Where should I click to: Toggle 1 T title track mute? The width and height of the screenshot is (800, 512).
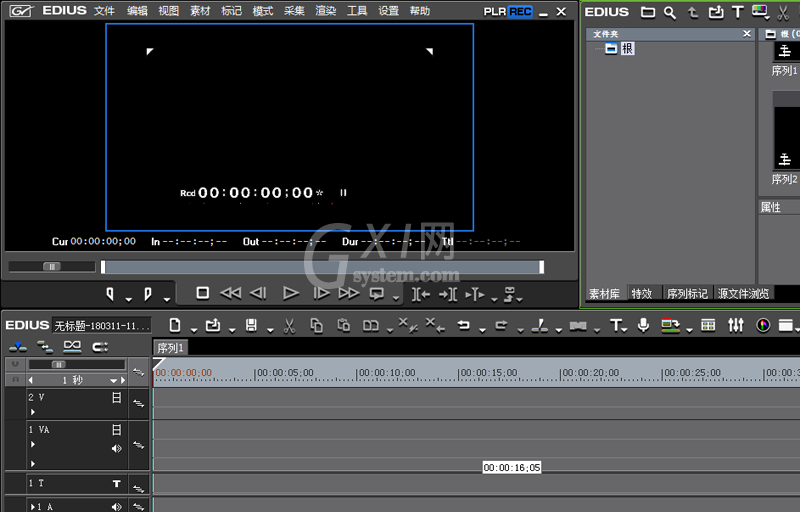pyautogui.click(x=117, y=483)
